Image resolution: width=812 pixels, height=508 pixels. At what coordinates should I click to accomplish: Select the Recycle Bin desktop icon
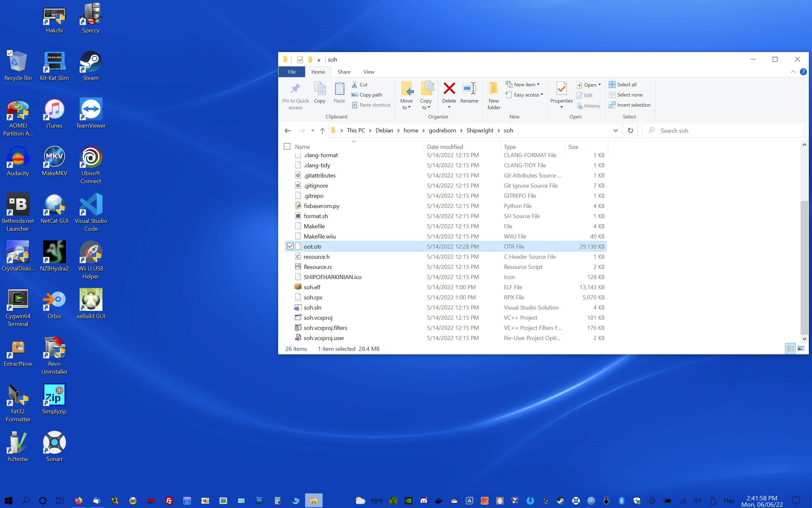click(x=18, y=66)
